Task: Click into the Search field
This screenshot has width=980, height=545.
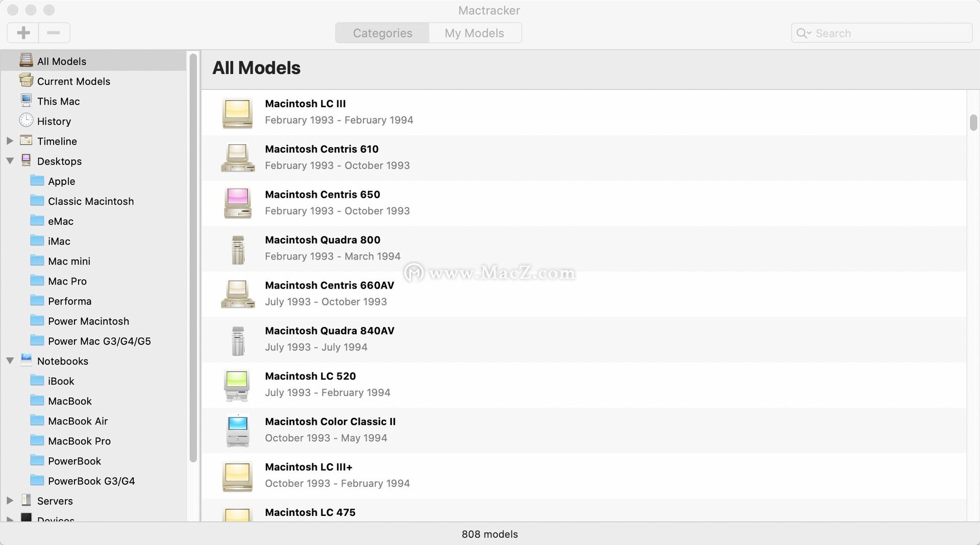Action: pyautogui.click(x=881, y=33)
